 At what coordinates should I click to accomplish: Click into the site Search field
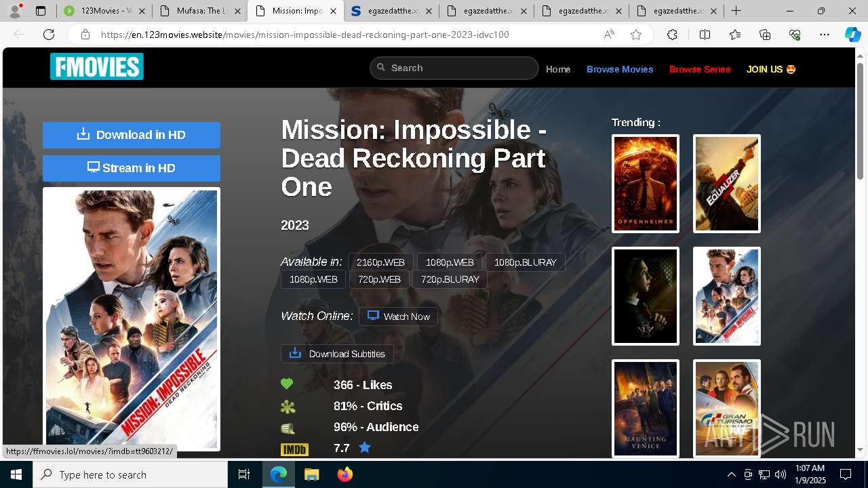(x=454, y=68)
